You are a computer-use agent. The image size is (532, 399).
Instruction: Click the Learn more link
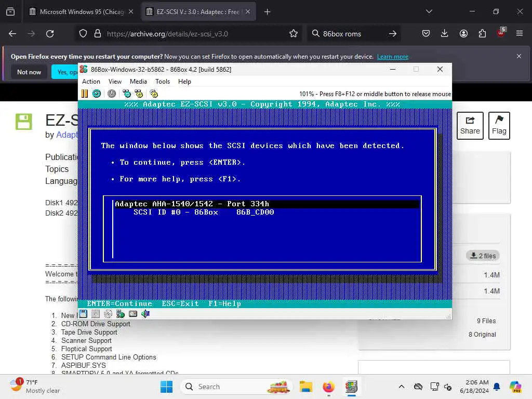point(393,57)
